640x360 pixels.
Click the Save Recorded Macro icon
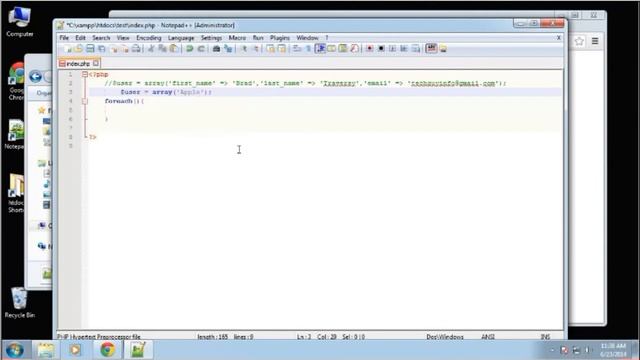[416, 49]
